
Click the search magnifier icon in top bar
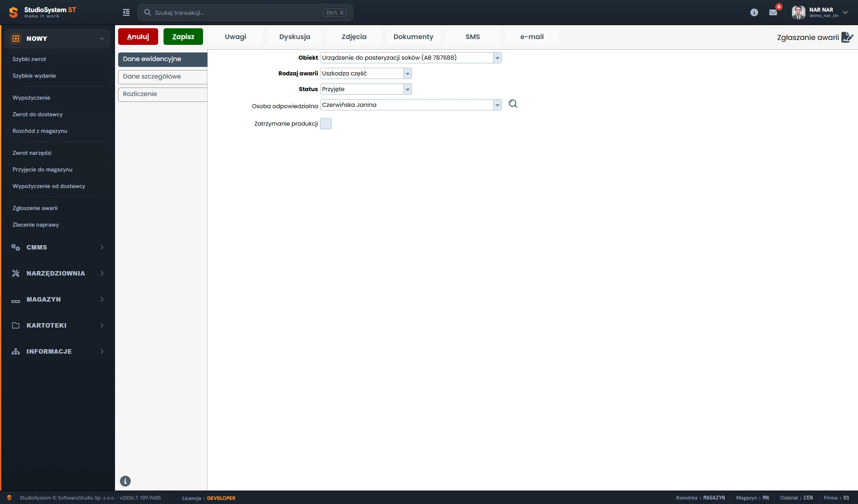147,13
